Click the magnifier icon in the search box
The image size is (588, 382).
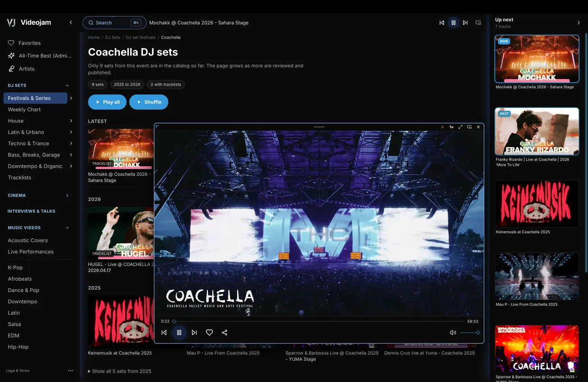pyautogui.click(x=91, y=23)
